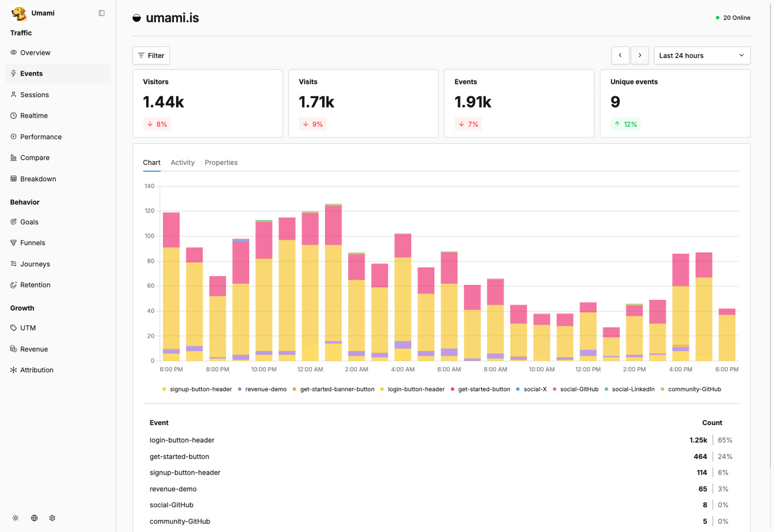Image resolution: width=774 pixels, height=532 pixels.
Task: Click the tag icon beside UTM
Action: [x=13, y=327]
